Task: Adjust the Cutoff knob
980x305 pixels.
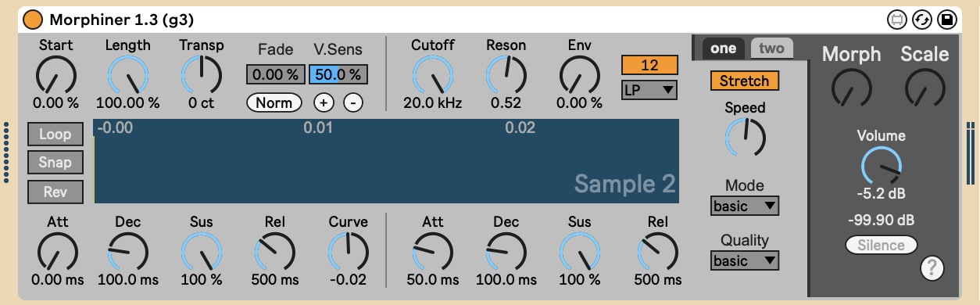Action: click(432, 75)
